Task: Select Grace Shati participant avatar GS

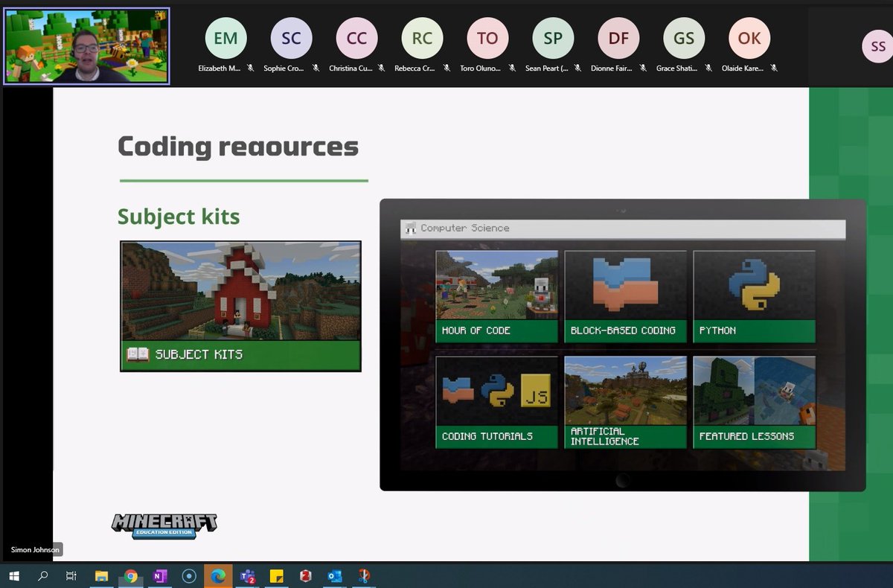Action: 684,38
